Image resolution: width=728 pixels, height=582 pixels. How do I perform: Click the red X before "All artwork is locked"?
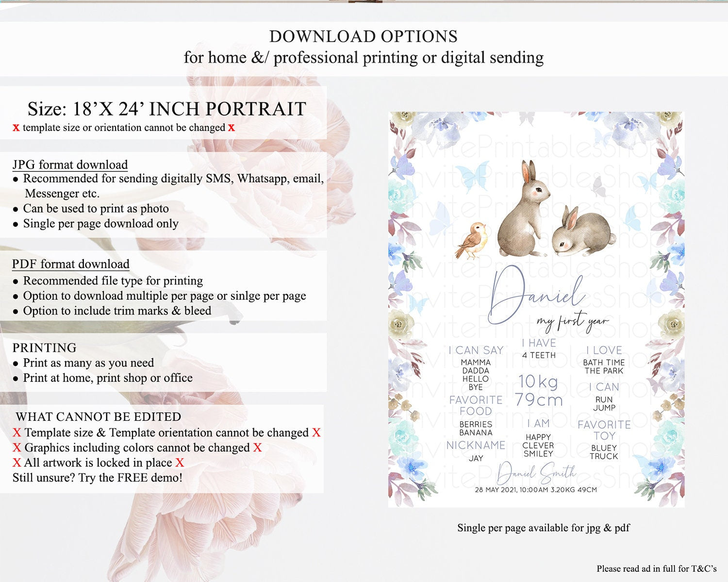click(17, 463)
